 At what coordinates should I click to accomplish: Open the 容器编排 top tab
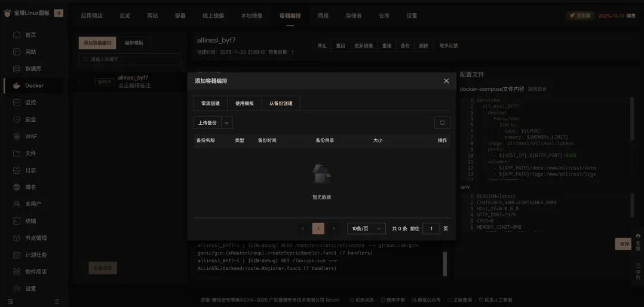point(290,16)
